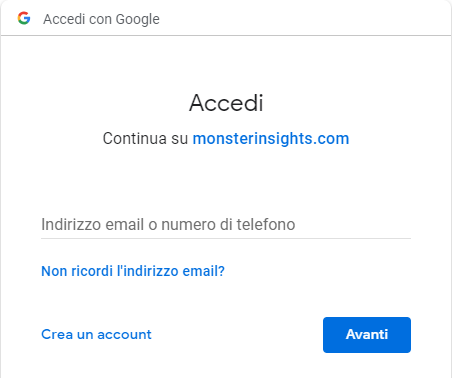Click Non ricordi l'indirizzo email? link
The image size is (452, 378).
133,271
